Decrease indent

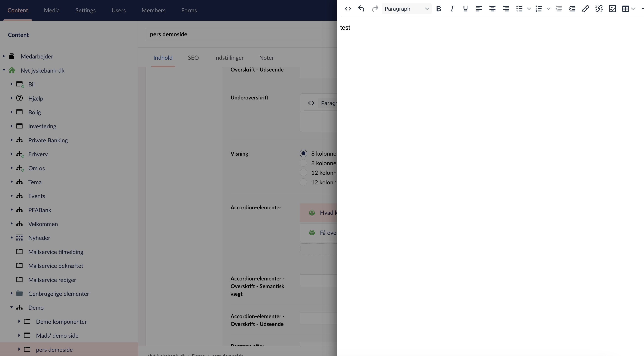tap(559, 9)
